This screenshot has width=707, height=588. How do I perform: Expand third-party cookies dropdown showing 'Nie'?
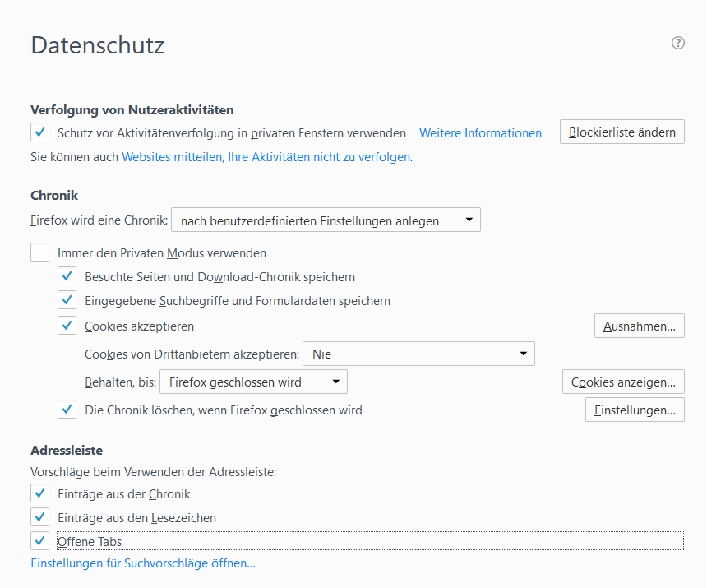(x=418, y=354)
